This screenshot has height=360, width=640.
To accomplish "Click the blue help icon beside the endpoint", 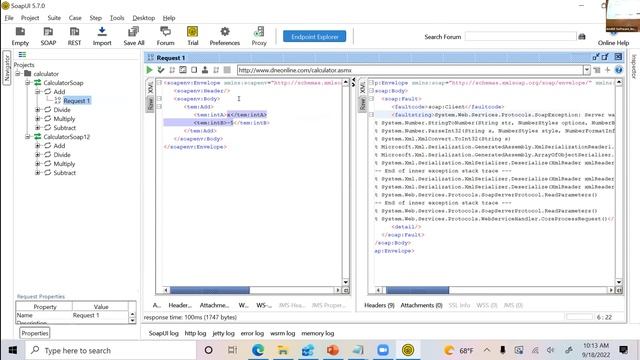I will (x=619, y=70).
